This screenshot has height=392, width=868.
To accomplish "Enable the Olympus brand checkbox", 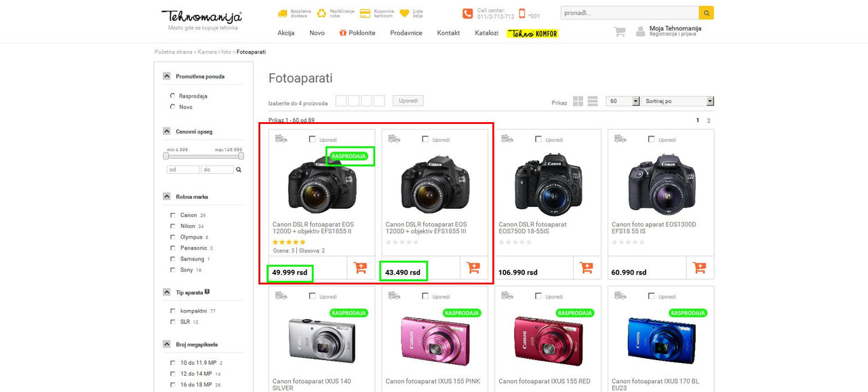I will pos(173,237).
